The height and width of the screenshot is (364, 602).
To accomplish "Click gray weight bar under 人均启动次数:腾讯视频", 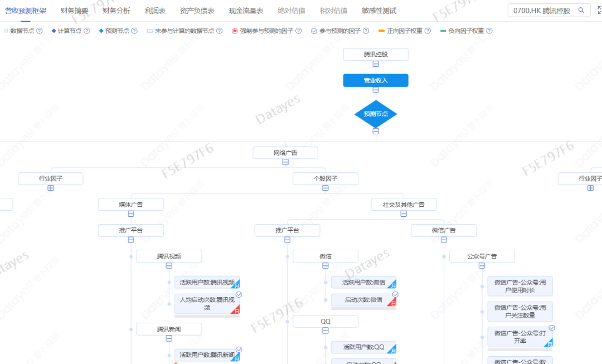I will pyautogui.click(x=207, y=316).
